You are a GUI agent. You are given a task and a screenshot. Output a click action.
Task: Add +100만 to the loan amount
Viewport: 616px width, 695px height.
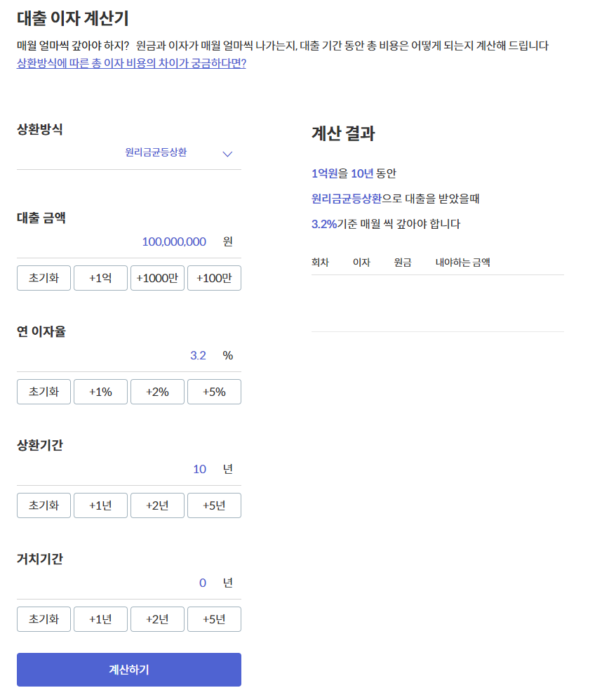pos(214,277)
